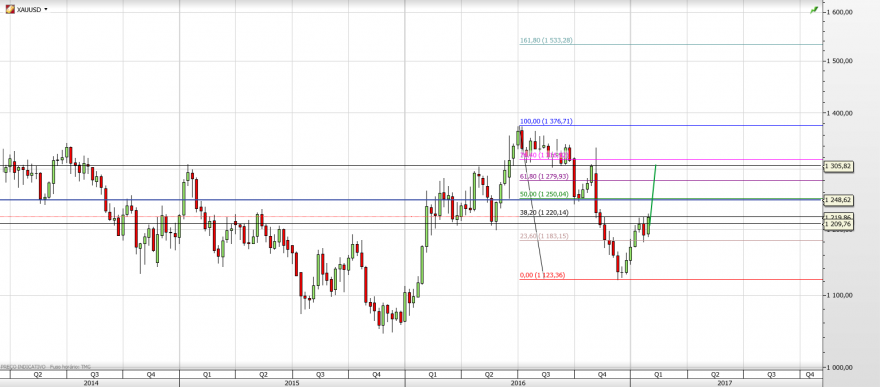Click the 2015 year label on time axis

click(x=292, y=383)
